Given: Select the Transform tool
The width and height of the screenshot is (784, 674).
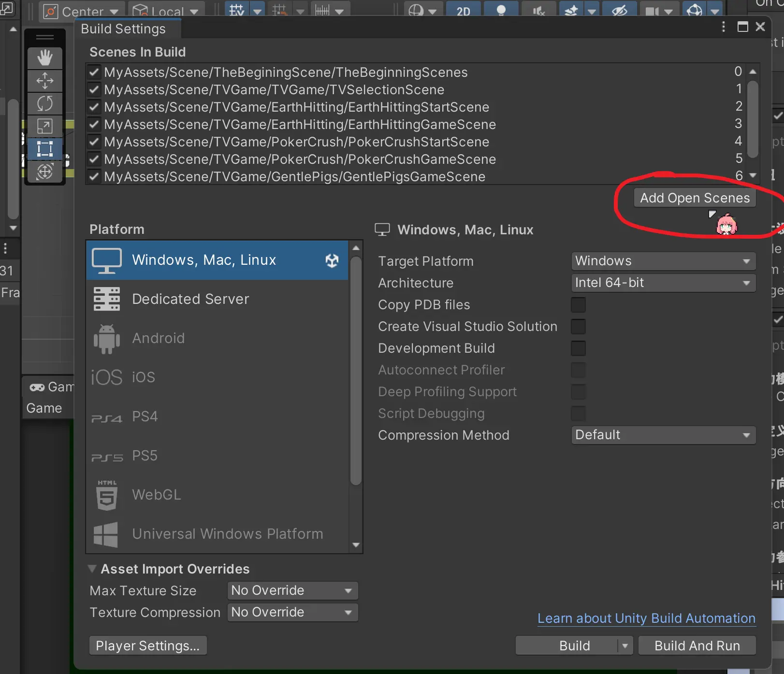Looking at the screenshot, I should point(45,172).
